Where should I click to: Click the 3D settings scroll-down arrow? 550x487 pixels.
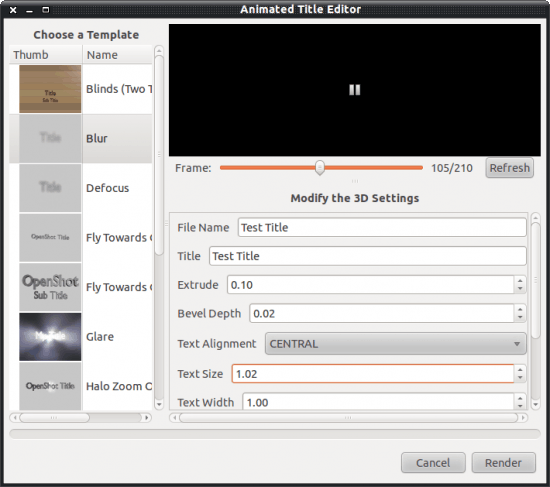click(x=536, y=405)
